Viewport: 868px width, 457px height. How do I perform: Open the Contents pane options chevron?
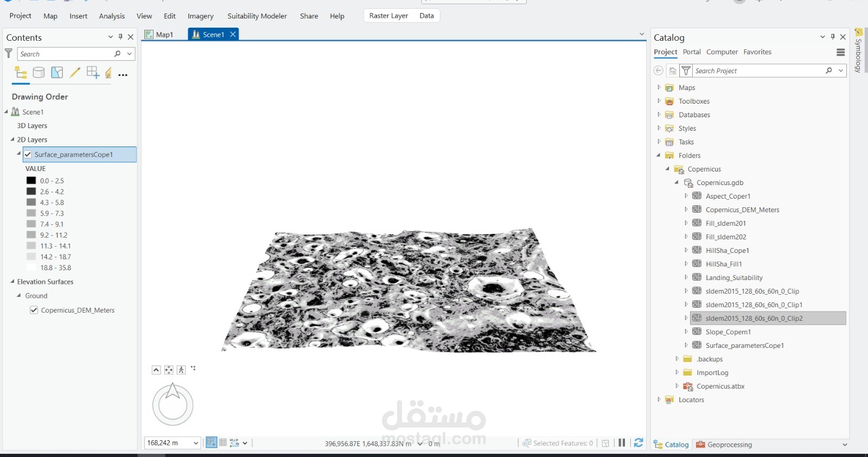[111, 37]
